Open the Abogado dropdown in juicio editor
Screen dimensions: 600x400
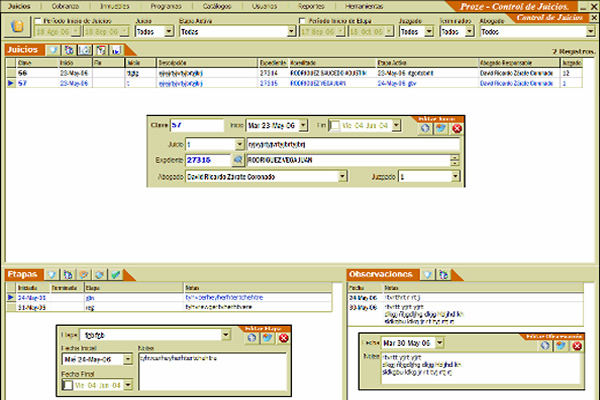coord(343,176)
